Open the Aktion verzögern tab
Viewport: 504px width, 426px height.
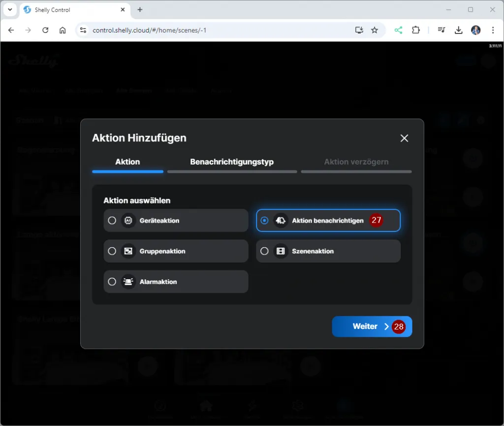click(x=356, y=162)
